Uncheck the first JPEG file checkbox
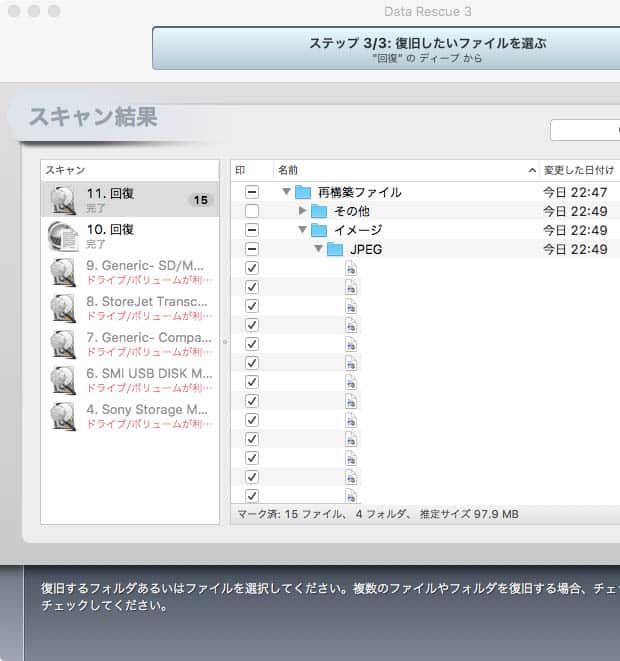This screenshot has height=661, width=620. pos(252,268)
